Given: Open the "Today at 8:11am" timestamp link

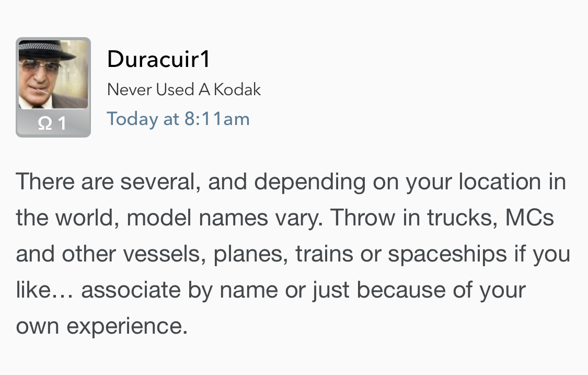Looking at the screenshot, I should [x=178, y=119].
